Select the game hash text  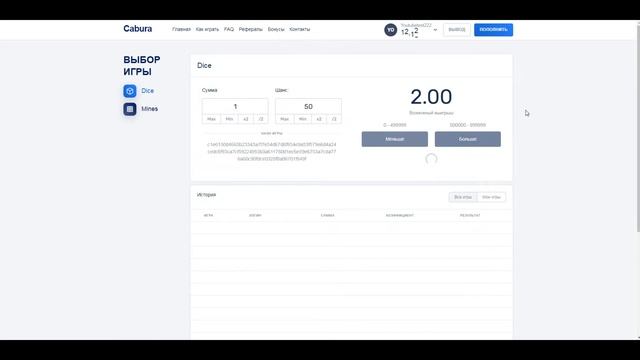[272, 151]
